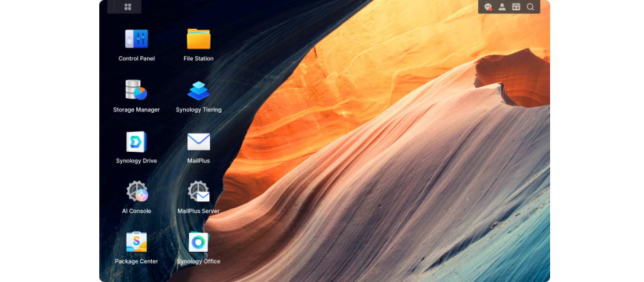
Task: Open the user account options menu
Action: 502,7
